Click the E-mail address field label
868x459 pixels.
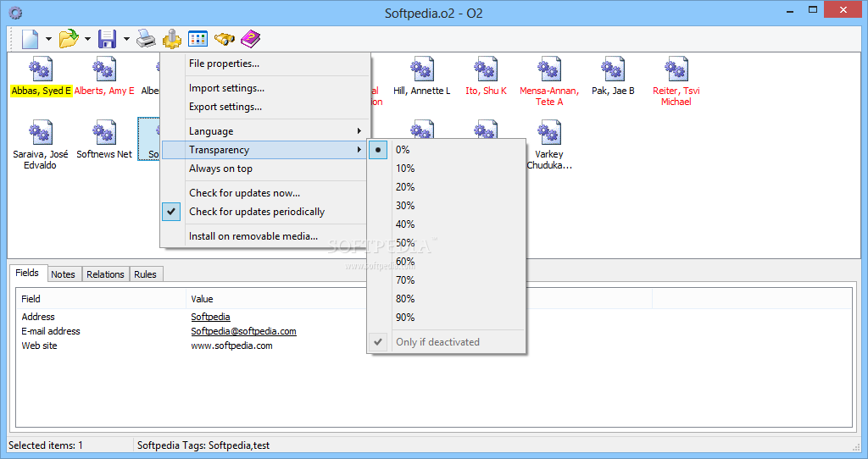coord(51,331)
